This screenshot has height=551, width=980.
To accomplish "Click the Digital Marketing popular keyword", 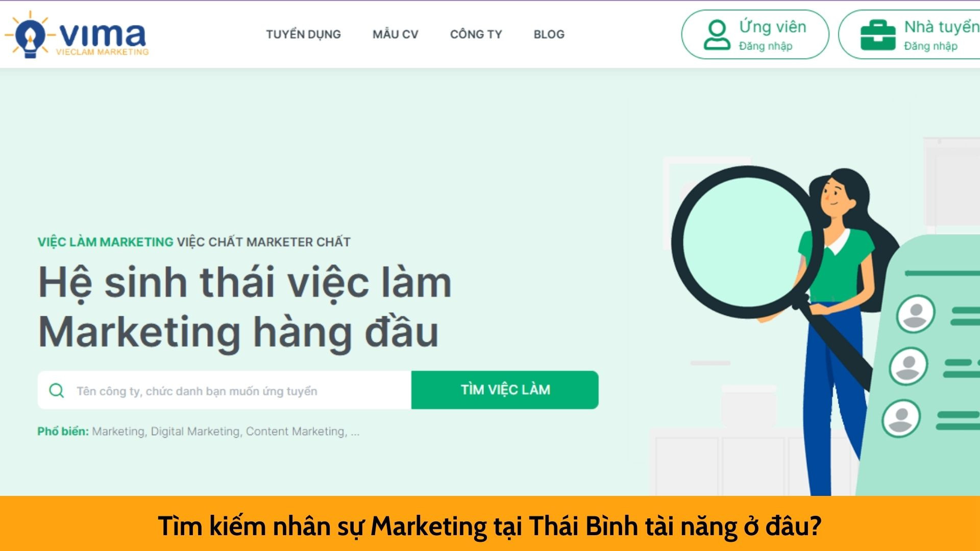I will (195, 432).
